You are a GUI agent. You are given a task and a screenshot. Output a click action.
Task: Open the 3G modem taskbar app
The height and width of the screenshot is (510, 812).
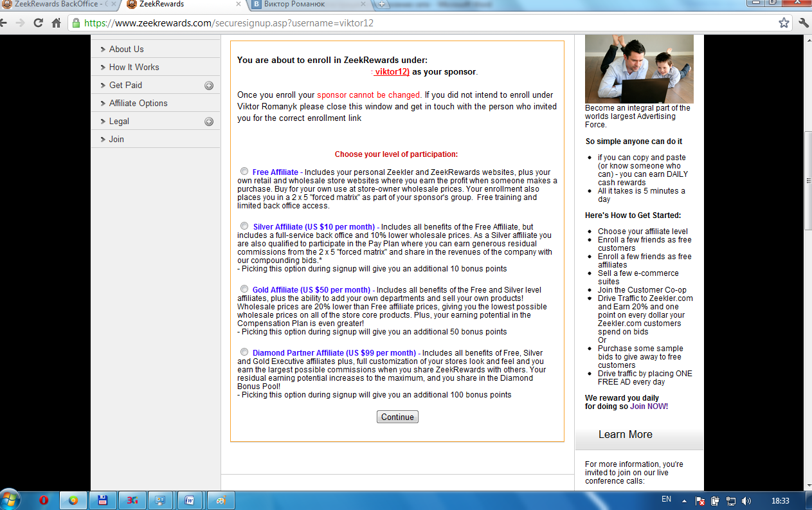coord(132,500)
